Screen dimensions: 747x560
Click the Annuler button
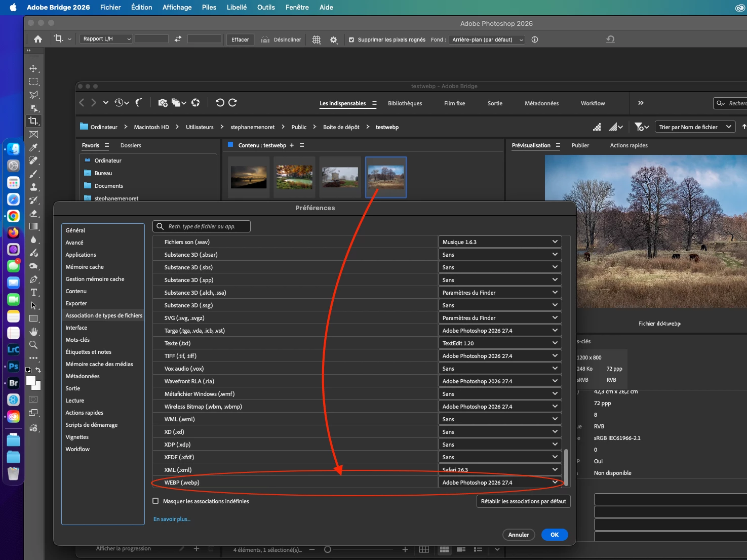coord(519,535)
